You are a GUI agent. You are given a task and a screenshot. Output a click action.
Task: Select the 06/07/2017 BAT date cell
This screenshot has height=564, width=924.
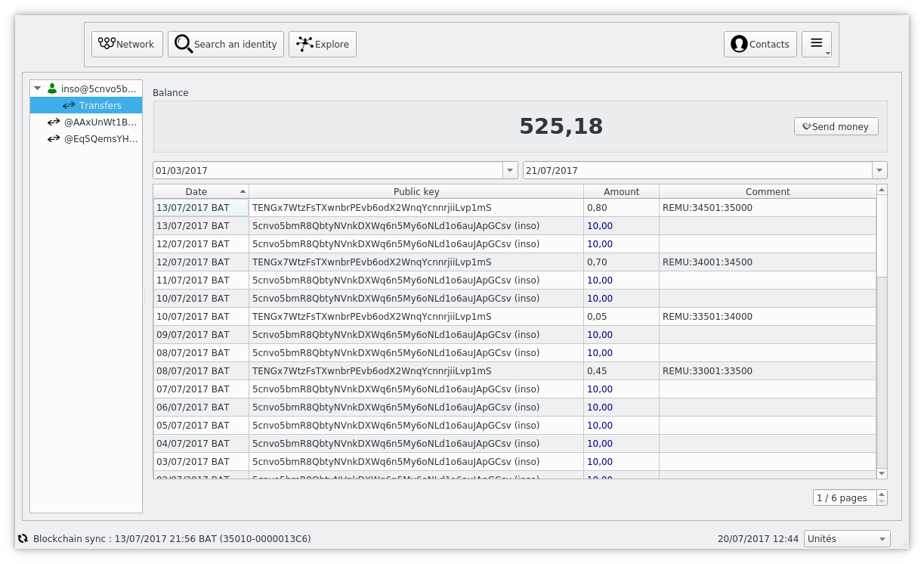click(x=201, y=408)
